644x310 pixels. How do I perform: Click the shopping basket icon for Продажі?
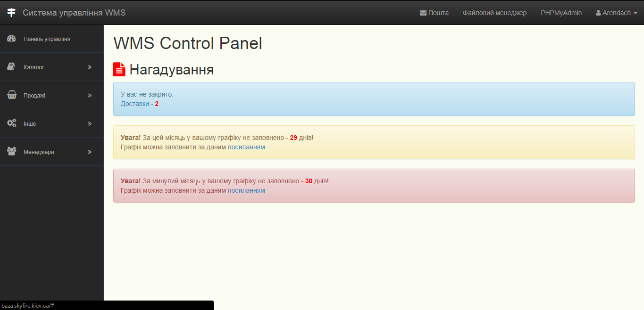pyautogui.click(x=12, y=95)
